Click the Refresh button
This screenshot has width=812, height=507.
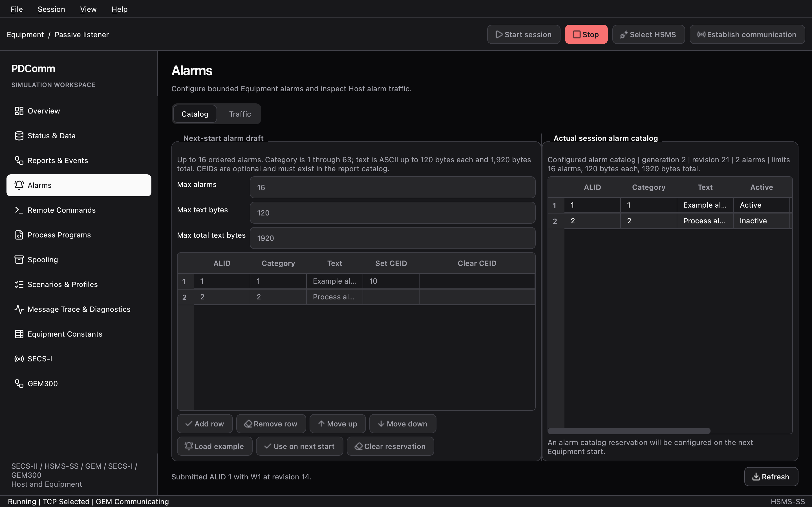(x=771, y=477)
